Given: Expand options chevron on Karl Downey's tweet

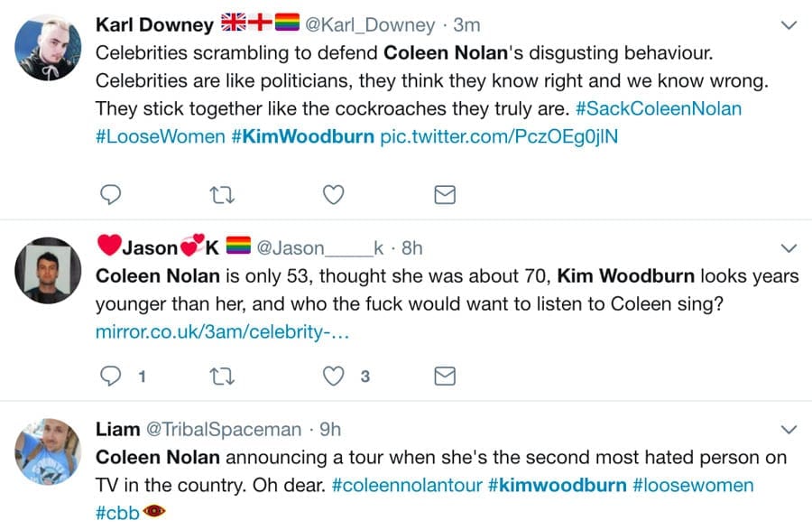Looking at the screenshot, I should point(789,25).
